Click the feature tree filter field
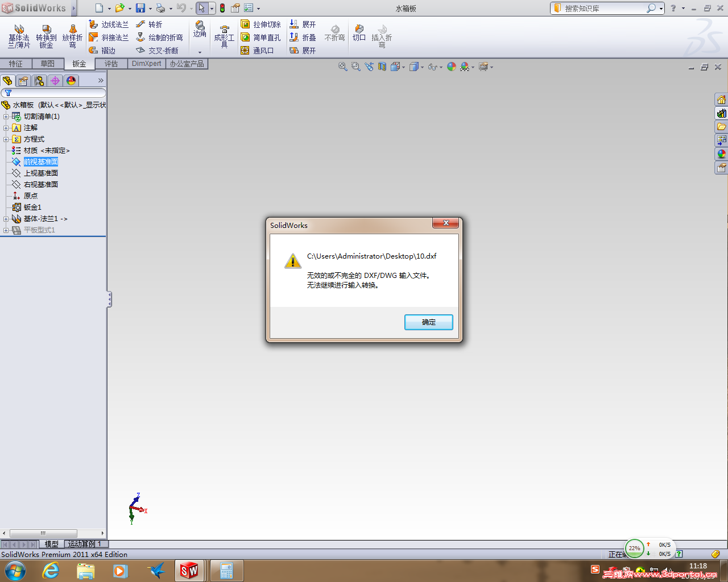The image size is (728, 582). 53,93
